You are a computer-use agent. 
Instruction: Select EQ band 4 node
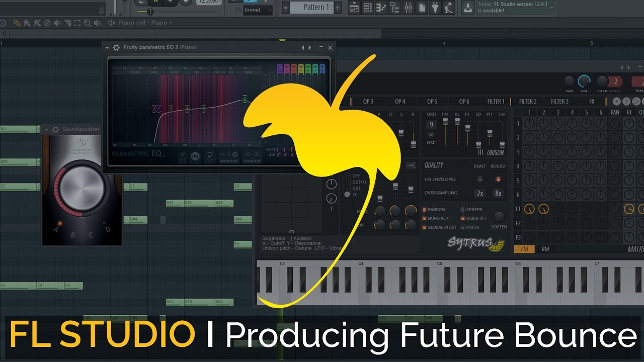[x=187, y=109]
